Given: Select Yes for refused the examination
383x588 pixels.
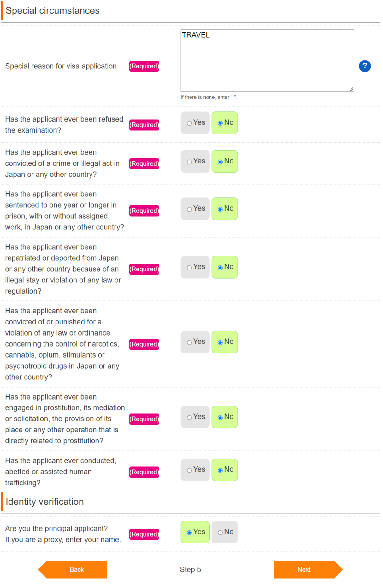Looking at the screenshot, I should (x=195, y=123).
